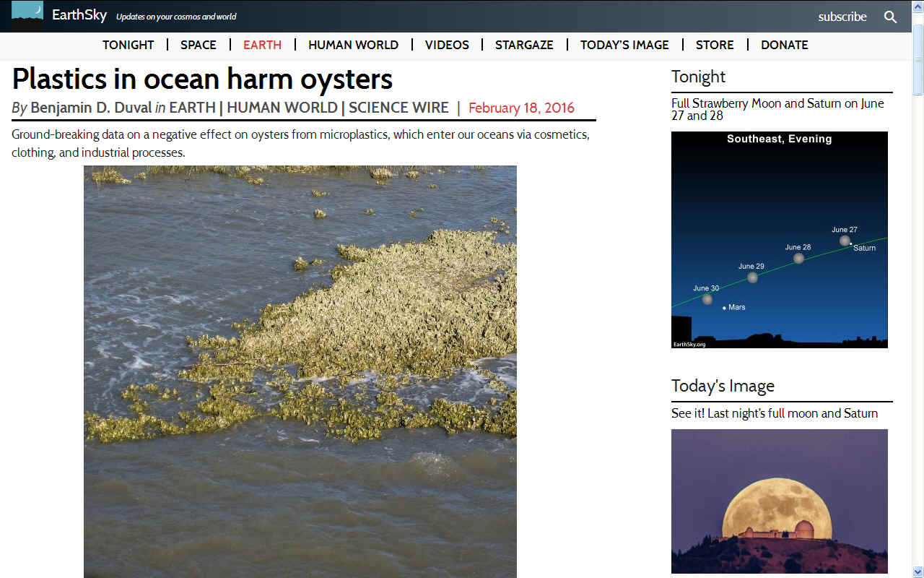
Task: Click the DONATE menu item
Action: [785, 45]
